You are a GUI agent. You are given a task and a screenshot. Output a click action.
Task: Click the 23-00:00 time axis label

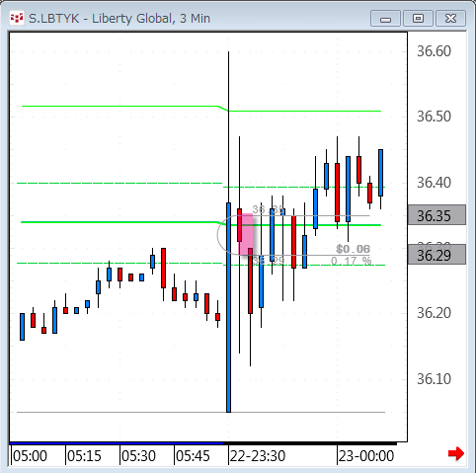366,456
